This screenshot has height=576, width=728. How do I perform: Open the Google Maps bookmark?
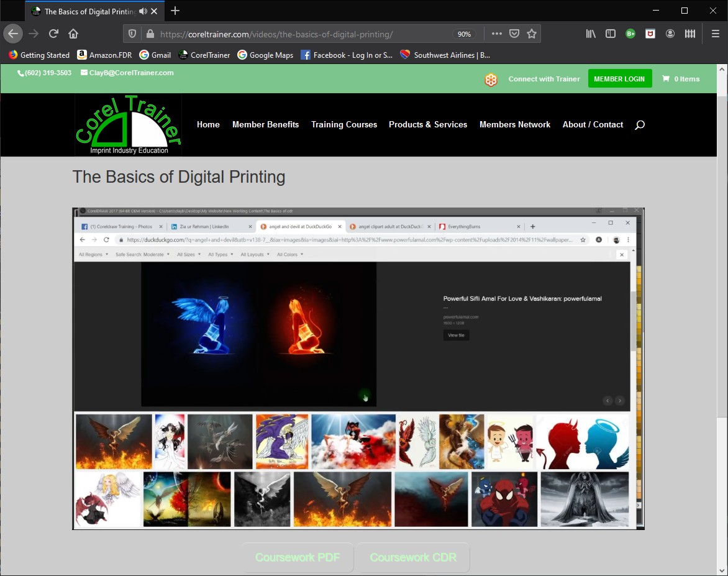coord(265,55)
